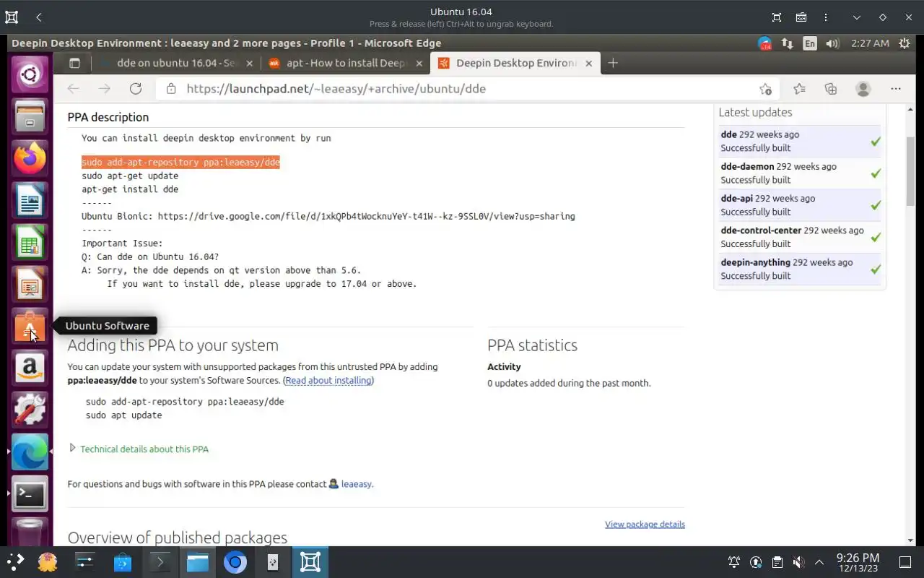
Task: Close the apt How to install tab
Action: tap(418, 63)
